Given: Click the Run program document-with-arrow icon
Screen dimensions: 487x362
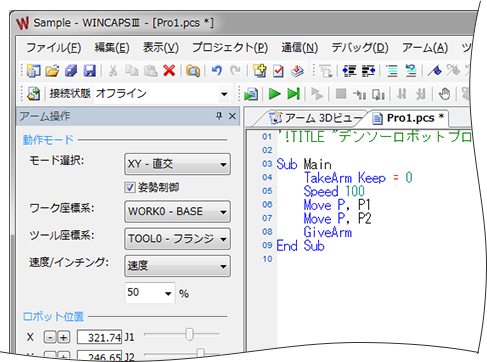Looking at the screenshot, I should pyautogui.click(x=251, y=94).
